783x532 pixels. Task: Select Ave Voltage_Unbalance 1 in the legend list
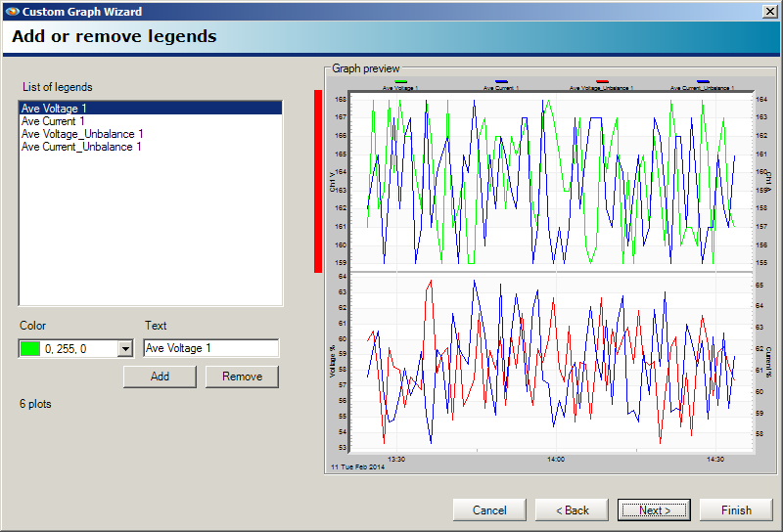pos(82,134)
